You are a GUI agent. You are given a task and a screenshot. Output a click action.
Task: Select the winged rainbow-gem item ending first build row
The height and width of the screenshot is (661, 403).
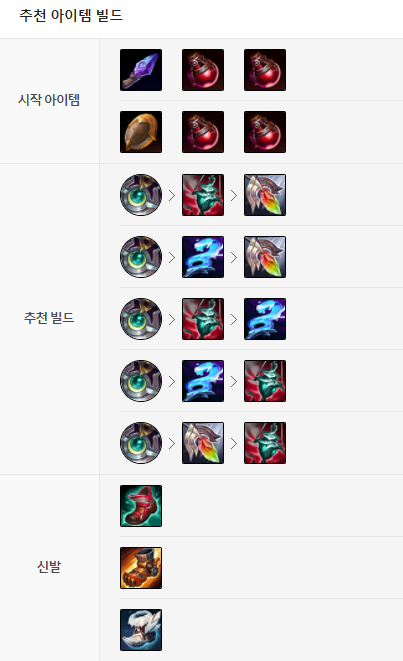click(x=265, y=195)
